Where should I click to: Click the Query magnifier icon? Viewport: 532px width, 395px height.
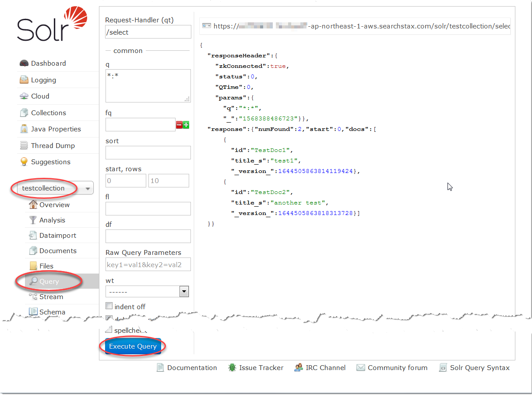pos(33,281)
